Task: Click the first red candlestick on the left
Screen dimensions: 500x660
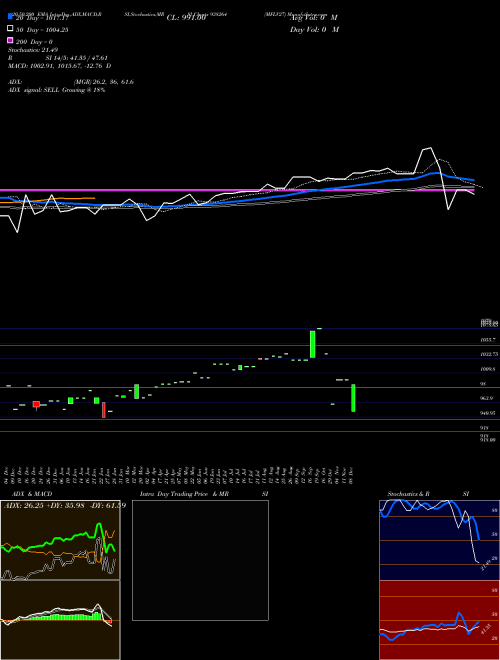Action: click(36, 405)
